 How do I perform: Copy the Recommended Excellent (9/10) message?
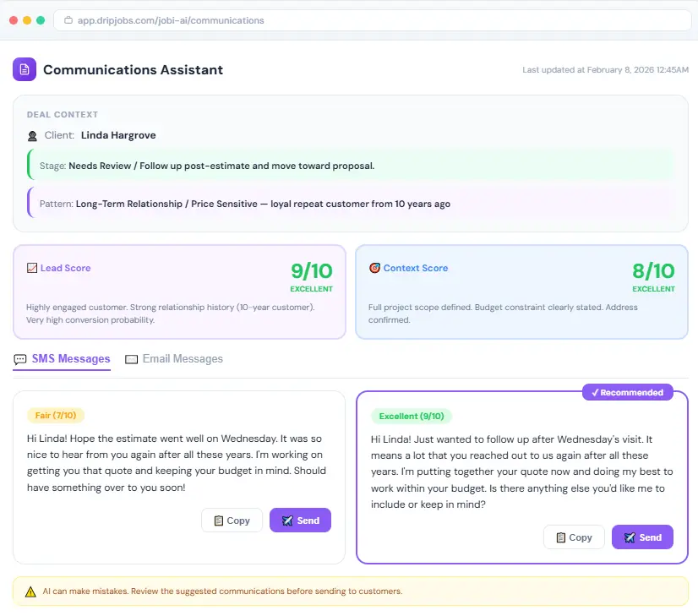point(574,537)
